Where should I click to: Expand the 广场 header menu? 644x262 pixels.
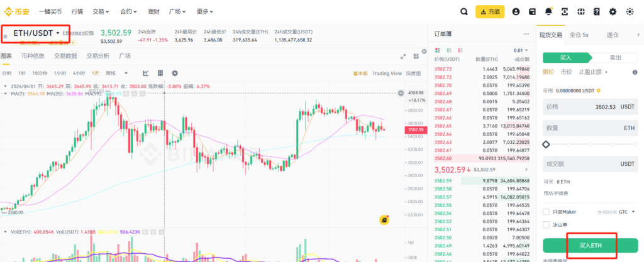pyautogui.click(x=177, y=12)
